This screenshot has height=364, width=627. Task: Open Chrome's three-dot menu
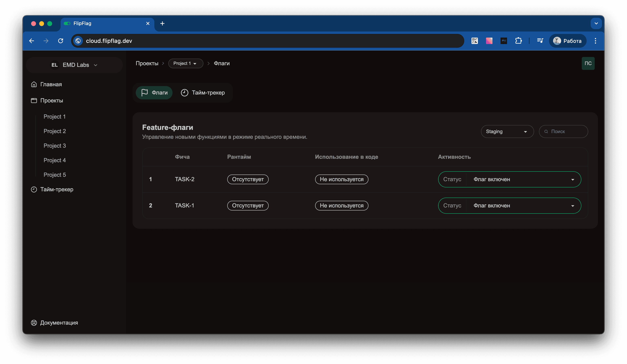[x=595, y=41]
